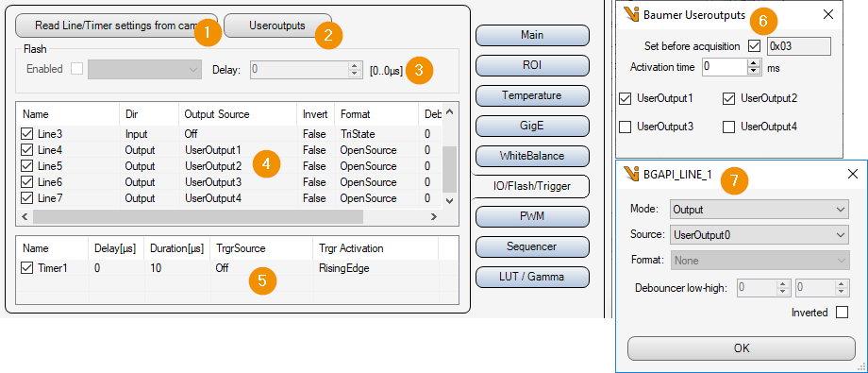
Task: Uncheck UserOutput2 checkbox
Action: pos(728,98)
